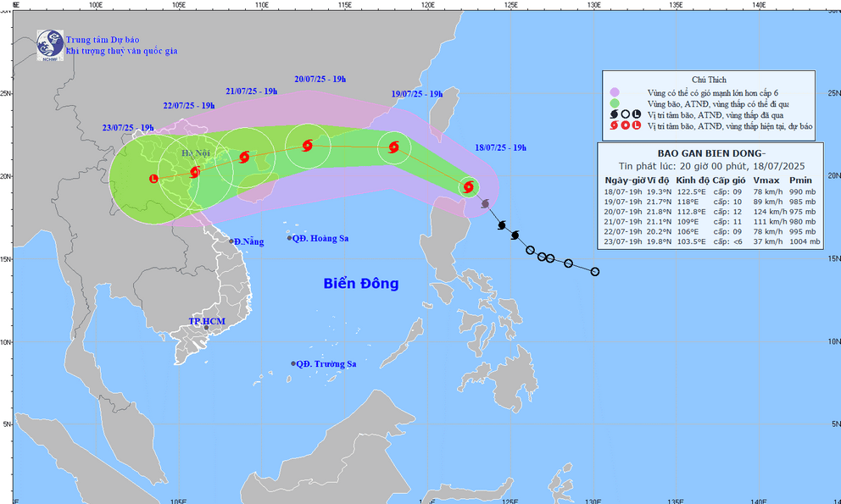Click the 'Ngày-giờ' column header
Viewport: 841px width, 504px height.
pos(624,180)
